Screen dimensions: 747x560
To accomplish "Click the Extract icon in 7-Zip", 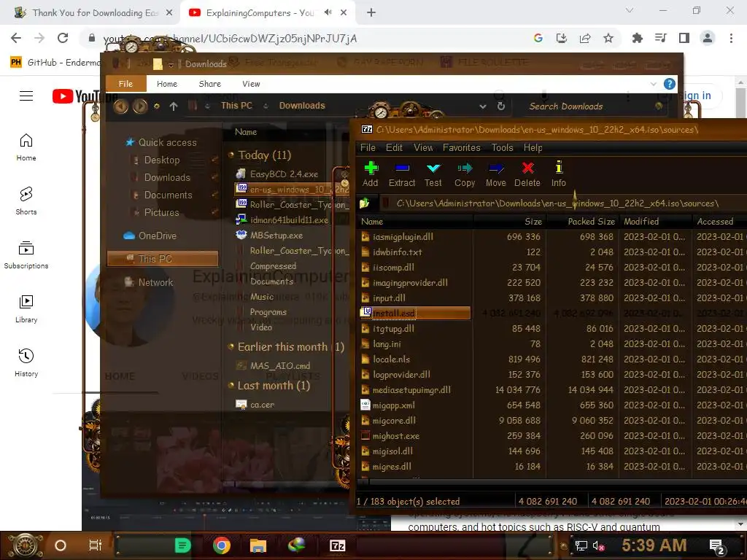I will click(402, 168).
